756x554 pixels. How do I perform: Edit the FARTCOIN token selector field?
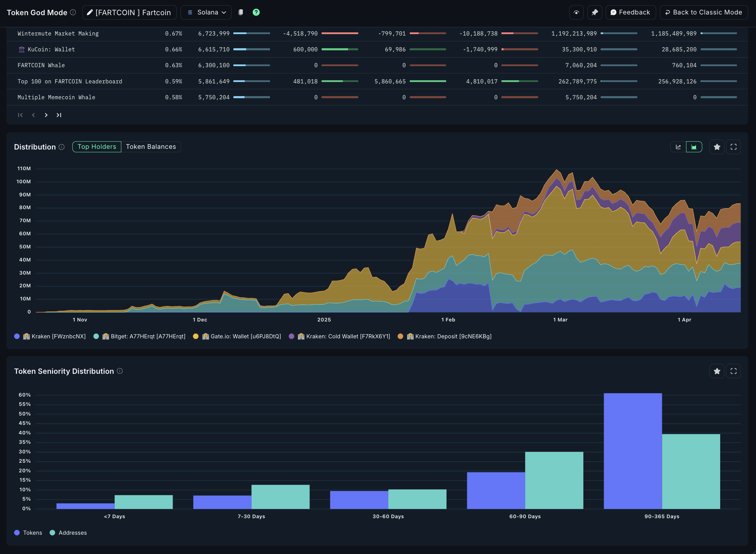(129, 12)
